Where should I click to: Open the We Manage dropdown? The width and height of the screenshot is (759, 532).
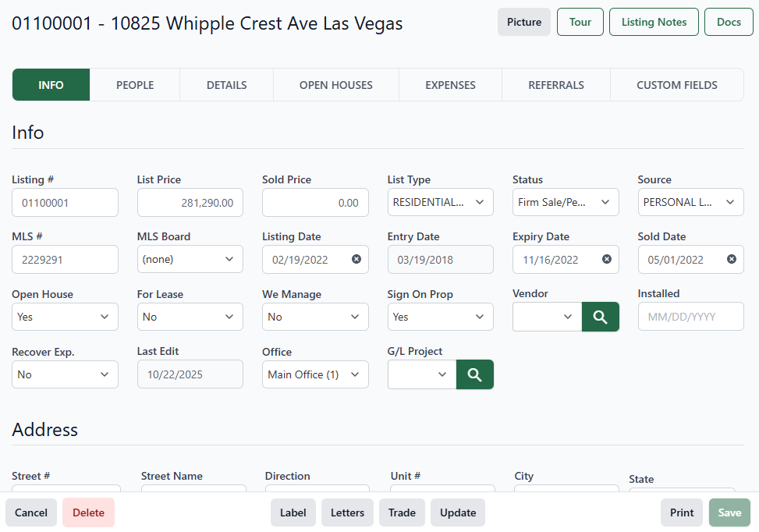coord(315,317)
